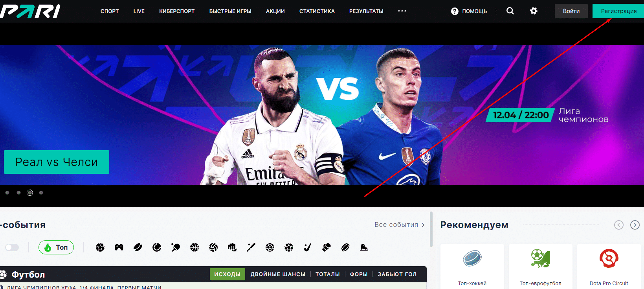Viewport: 644px width, 289px height.
Task: Enable the Топ fire filter chip
Action: [x=56, y=247]
